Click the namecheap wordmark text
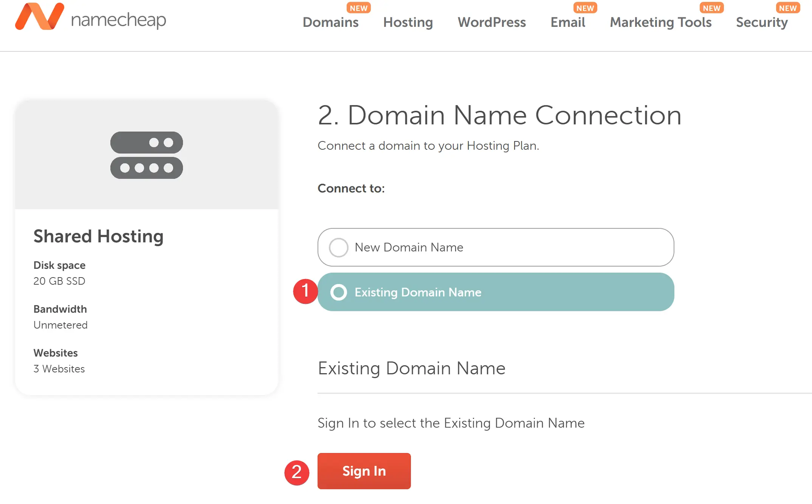812x504 pixels. 118,20
